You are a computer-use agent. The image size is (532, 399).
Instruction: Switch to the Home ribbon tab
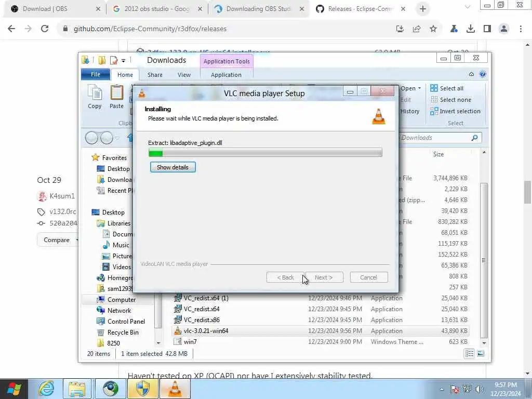125,75
